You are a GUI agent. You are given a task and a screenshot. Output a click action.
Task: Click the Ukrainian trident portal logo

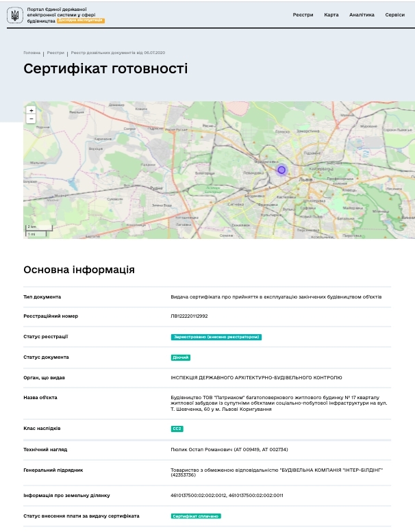(15, 15)
